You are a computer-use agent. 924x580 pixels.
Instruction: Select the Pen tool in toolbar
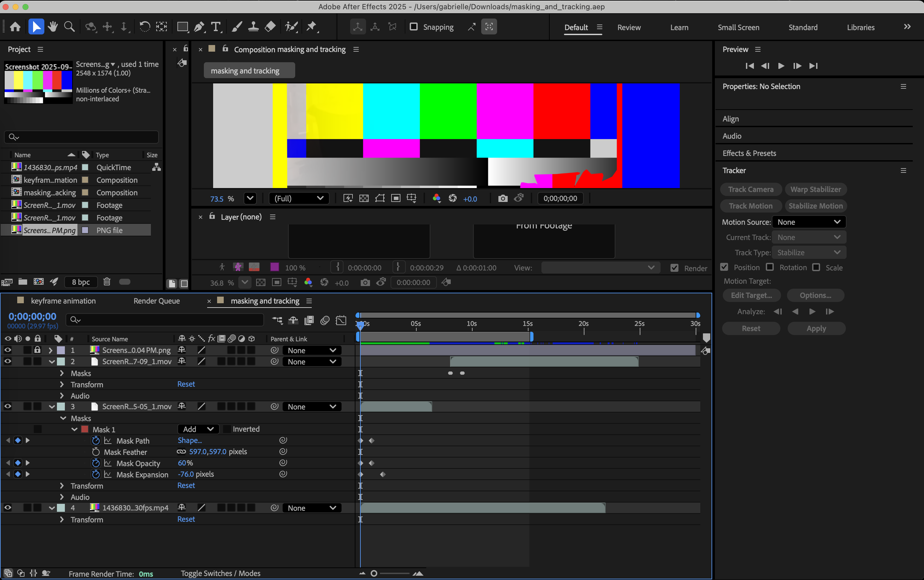(x=199, y=27)
